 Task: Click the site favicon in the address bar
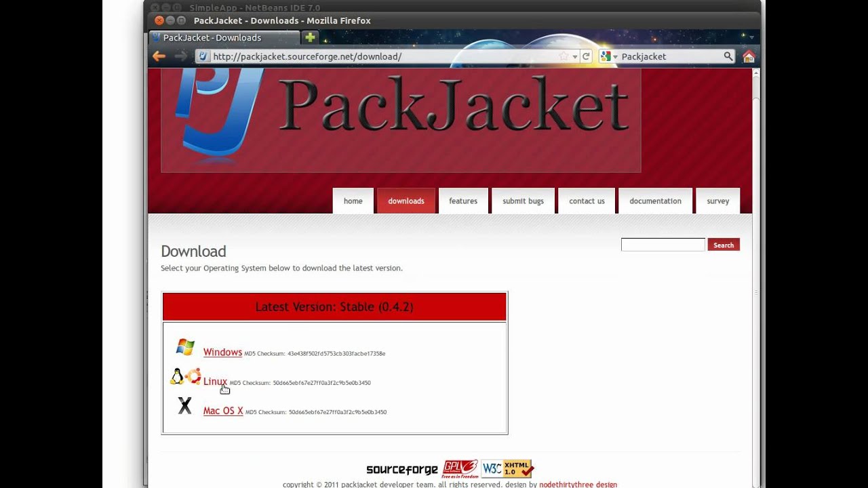(x=203, y=56)
